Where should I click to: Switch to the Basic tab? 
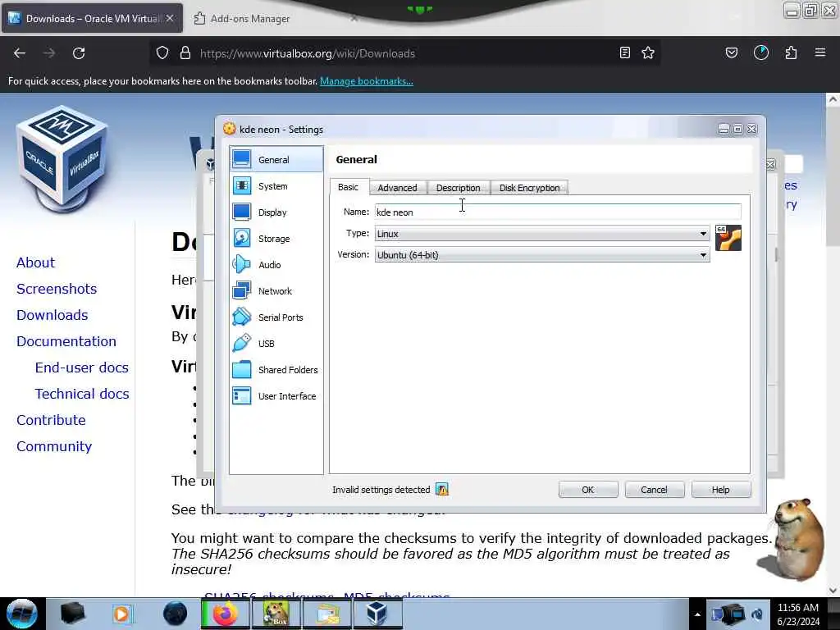(348, 187)
